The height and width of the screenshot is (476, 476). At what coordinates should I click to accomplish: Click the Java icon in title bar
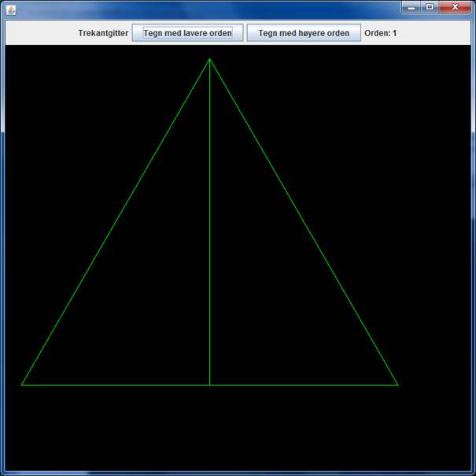[x=11, y=10]
